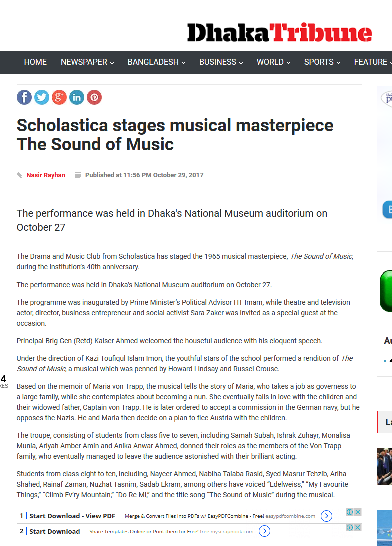
Task: Share article on Twitter icon
Action: (42, 97)
